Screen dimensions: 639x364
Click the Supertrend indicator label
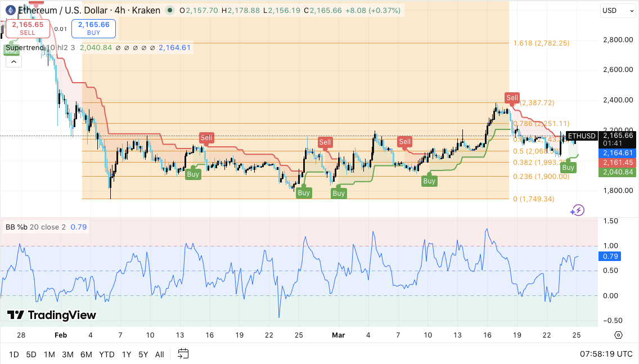(26, 48)
